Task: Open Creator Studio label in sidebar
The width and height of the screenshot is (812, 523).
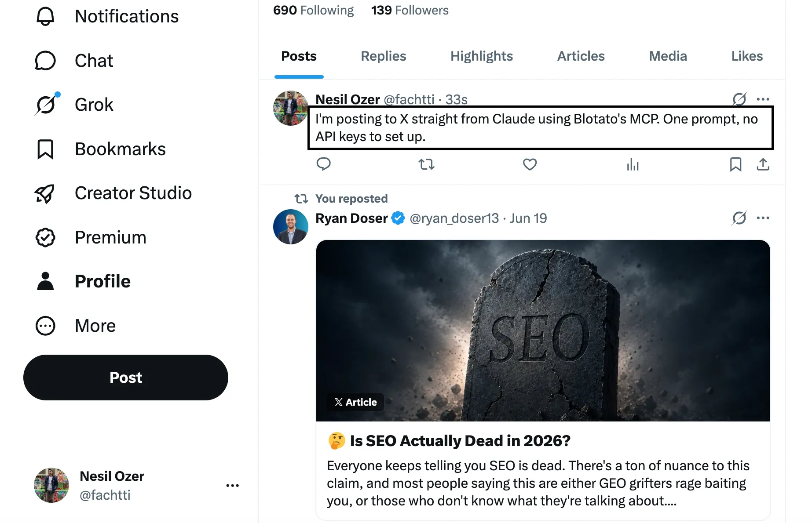Action: coord(133,193)
